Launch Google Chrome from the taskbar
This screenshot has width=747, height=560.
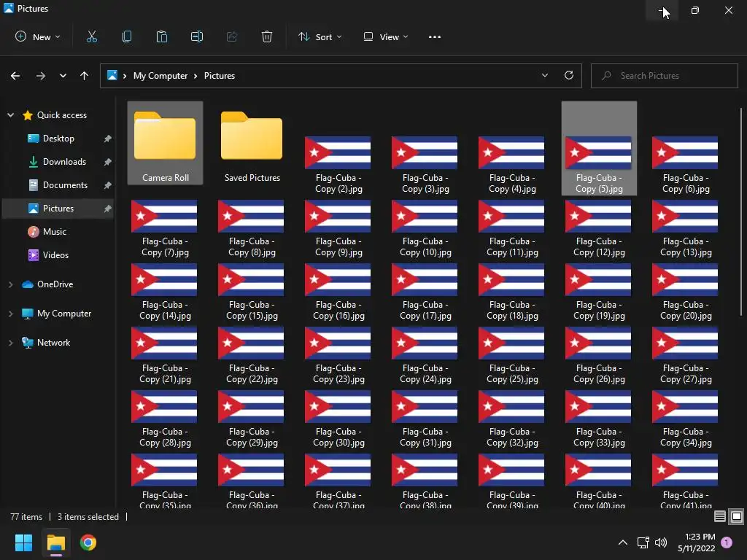pos(88,542)
